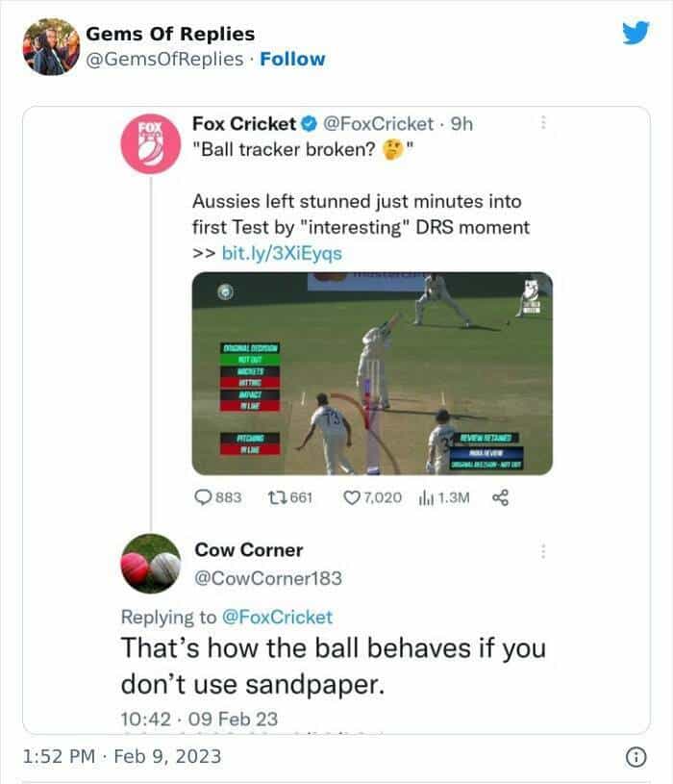Image resolution: width=673 pixels, height=784 pixels.
Task: Open the Cow Corner profile avatar
Action: tap(151, 564)
